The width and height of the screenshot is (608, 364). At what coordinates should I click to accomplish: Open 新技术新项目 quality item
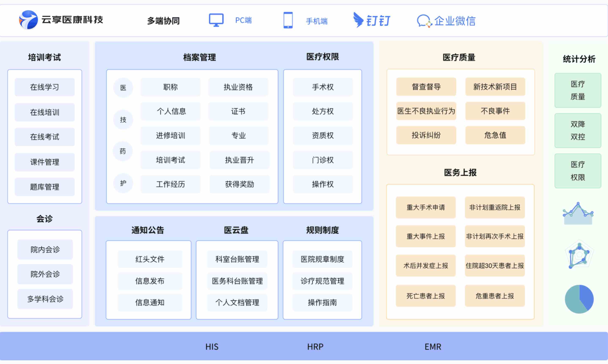click(x=495, y=87)
